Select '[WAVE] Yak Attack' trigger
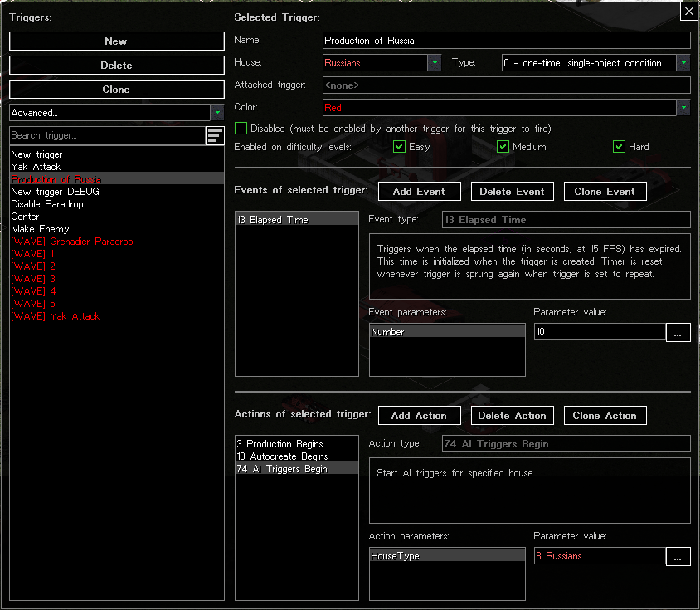The width and height of the screenshot is (700, 610). coord(116,316)
